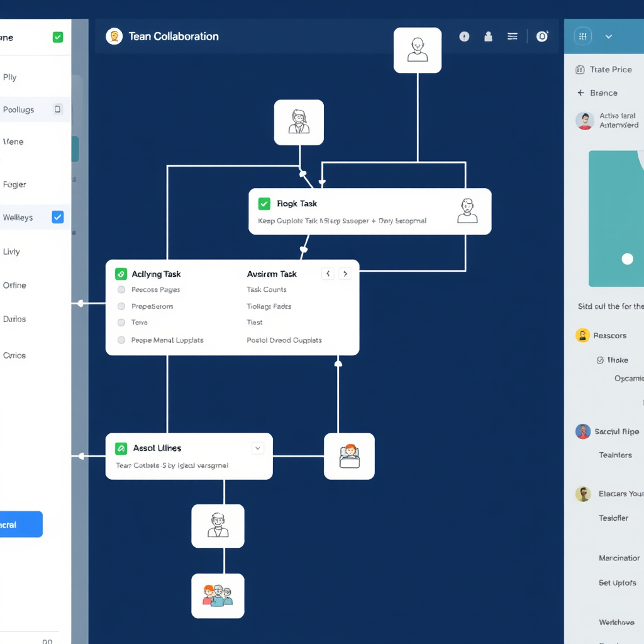Select the group of people node icon
The height and width of the screenshot is (644, 644).
point(218,596)
